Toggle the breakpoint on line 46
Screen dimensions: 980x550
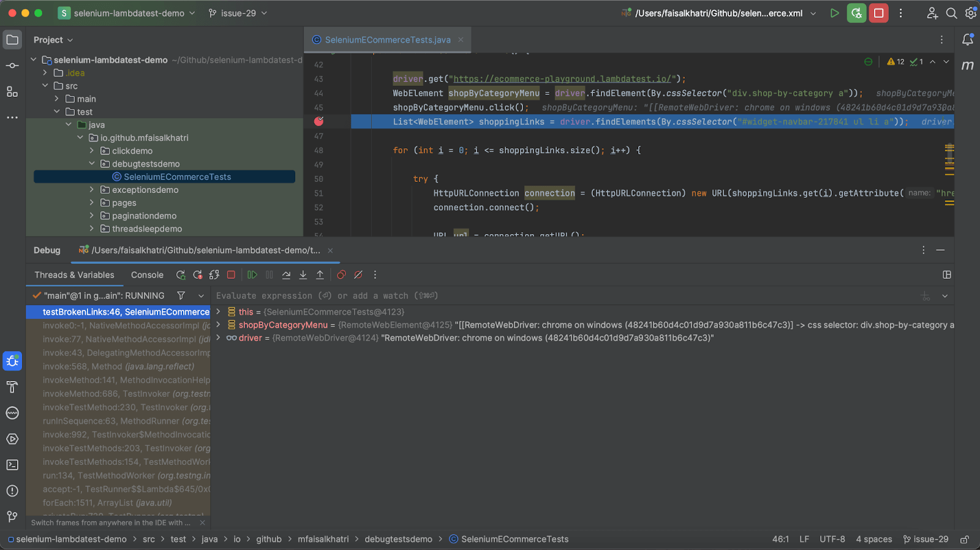(318, 121)
